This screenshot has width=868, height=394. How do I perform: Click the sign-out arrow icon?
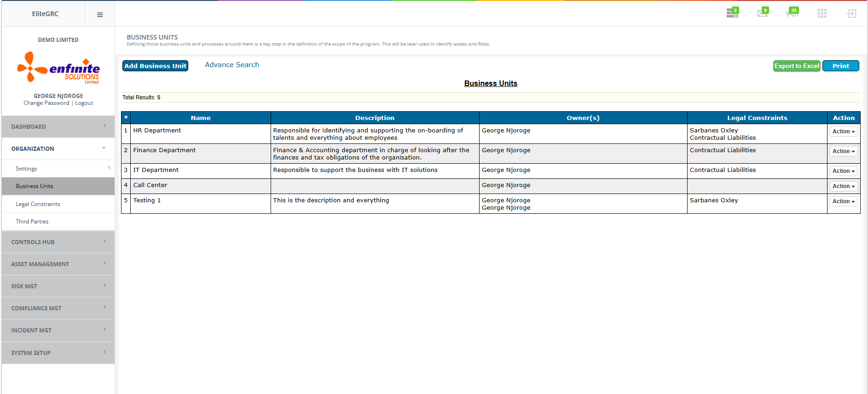pos(851,13)
